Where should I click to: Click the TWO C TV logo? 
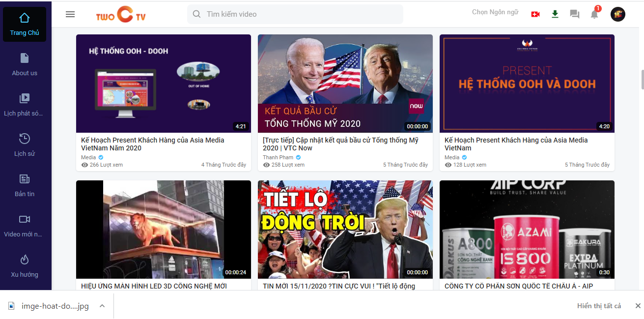121,14
